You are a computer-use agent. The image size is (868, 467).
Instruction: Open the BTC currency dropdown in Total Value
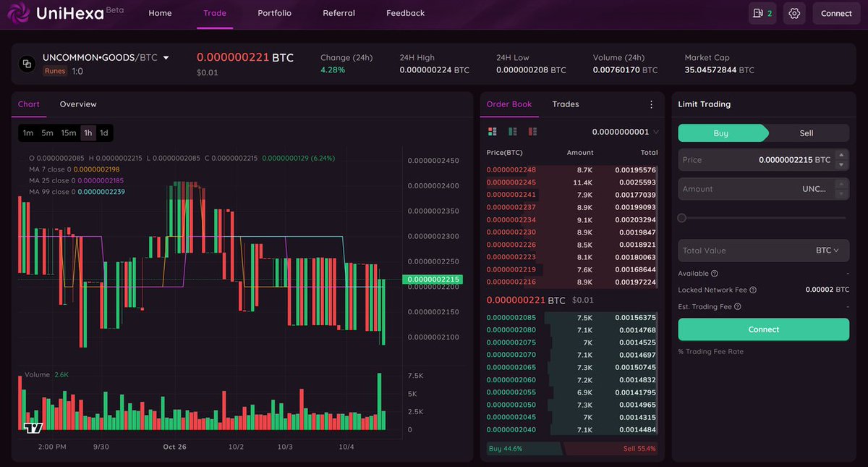pos(827,251)
